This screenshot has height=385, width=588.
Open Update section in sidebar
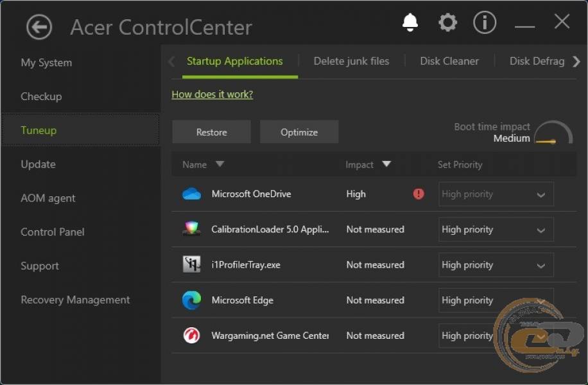coord(39,164)
